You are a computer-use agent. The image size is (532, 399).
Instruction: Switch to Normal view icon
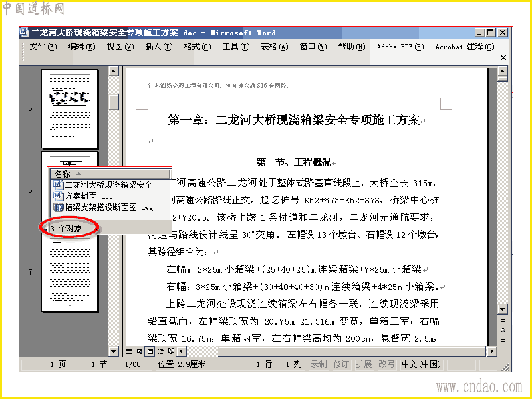point(129,351)
